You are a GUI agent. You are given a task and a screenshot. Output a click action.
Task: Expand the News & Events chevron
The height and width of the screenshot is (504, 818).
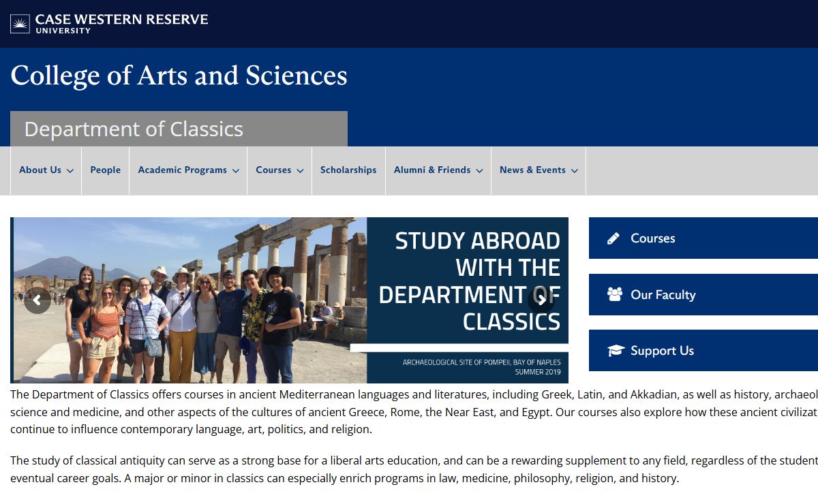[x=574, y=171]
